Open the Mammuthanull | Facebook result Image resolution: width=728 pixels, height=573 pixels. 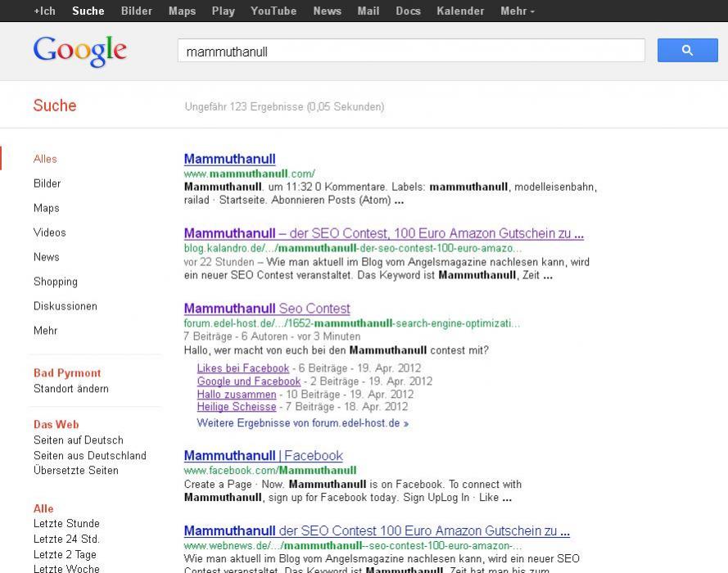263,456
